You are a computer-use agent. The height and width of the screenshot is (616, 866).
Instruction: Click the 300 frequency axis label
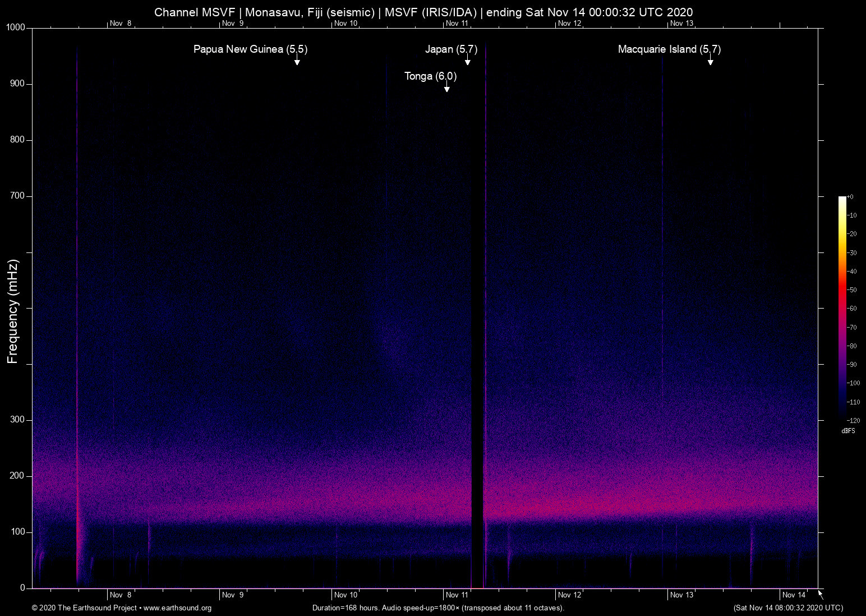tap(17, 420)
